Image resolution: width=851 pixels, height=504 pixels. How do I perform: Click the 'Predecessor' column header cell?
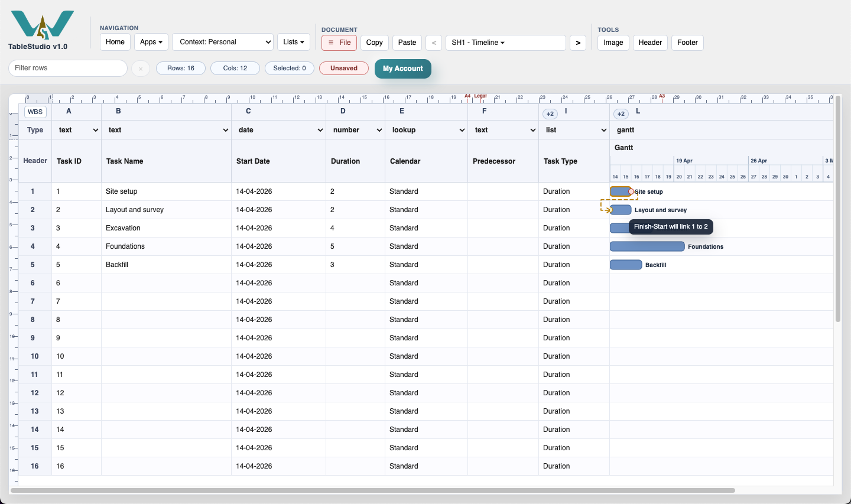503,161
